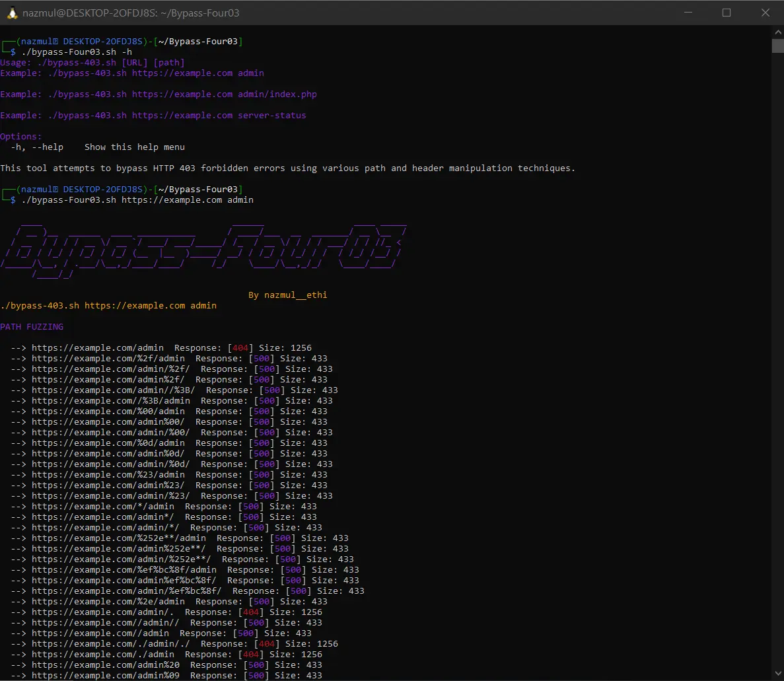Viewport: 784px width, 681px height.
Task: Click the URL 'https://example.com/admin%252e**/'
Action: pos(118,548)
